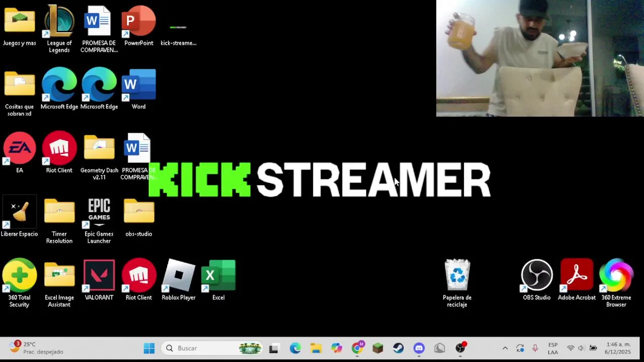Open the Cositas que sobran xd folder
Screen dimensions: 644x362
pos(20,93)
